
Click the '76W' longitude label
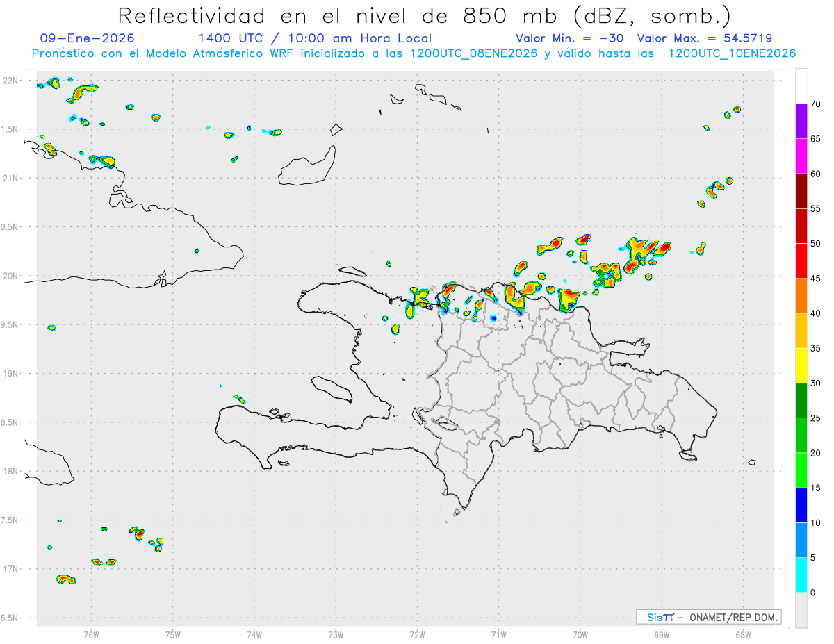91,634
